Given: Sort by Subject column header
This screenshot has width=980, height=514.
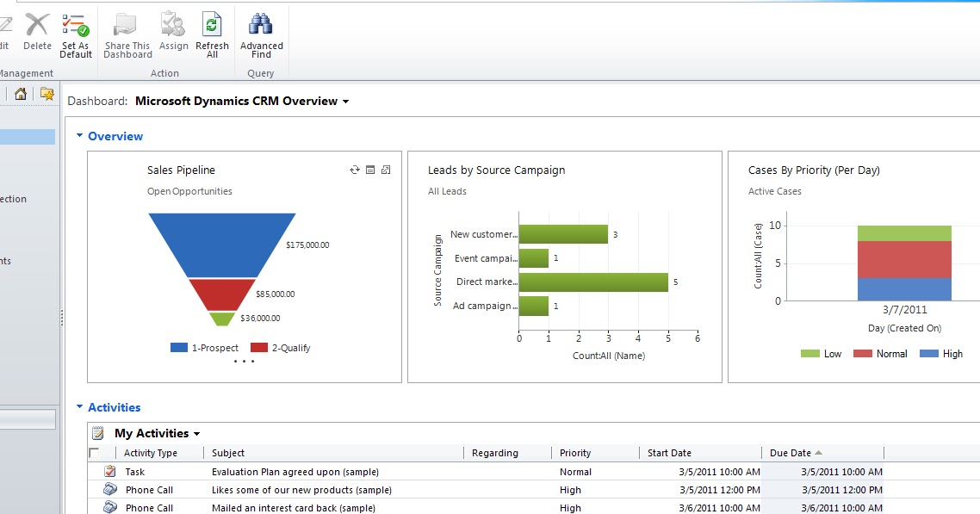Looking at the screenshot, I should [228, 453].
